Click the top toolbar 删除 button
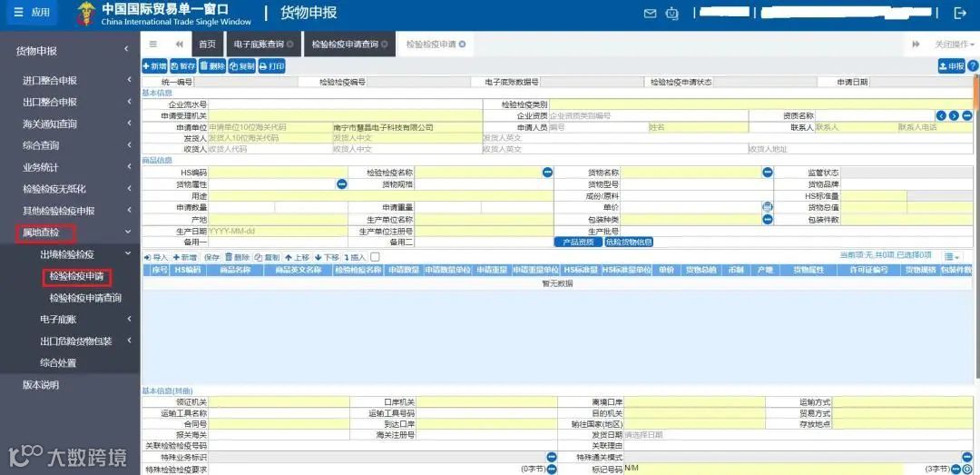 point(212,66)
